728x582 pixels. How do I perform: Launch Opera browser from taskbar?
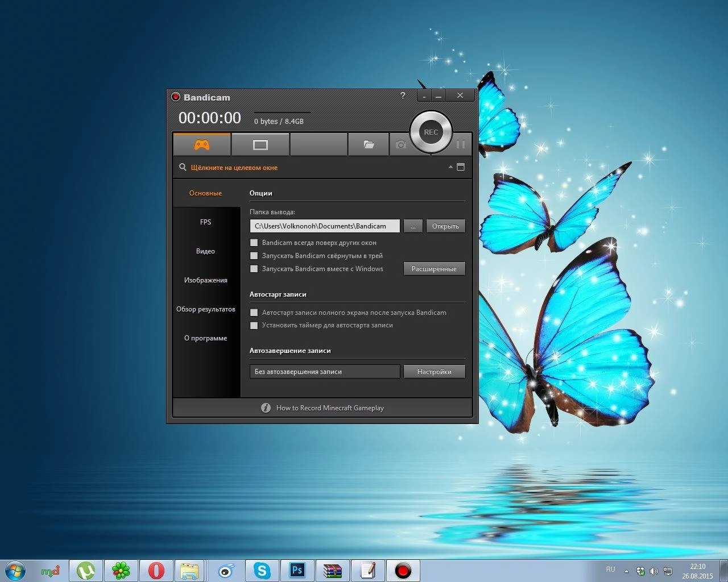coord(156,571)
